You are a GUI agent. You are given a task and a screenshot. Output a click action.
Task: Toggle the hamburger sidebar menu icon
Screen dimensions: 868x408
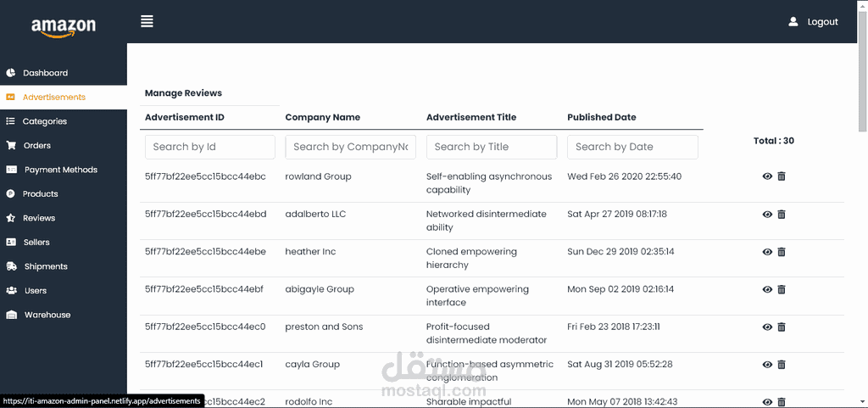coord(147,21)
